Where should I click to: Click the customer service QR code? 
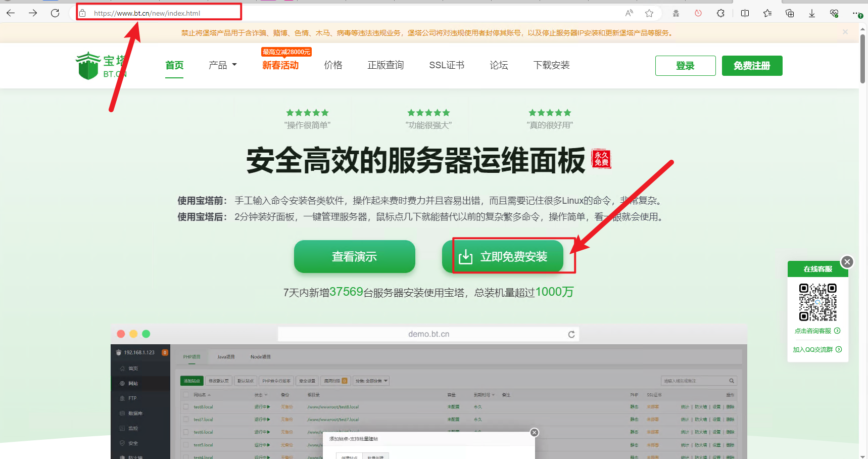817,302
